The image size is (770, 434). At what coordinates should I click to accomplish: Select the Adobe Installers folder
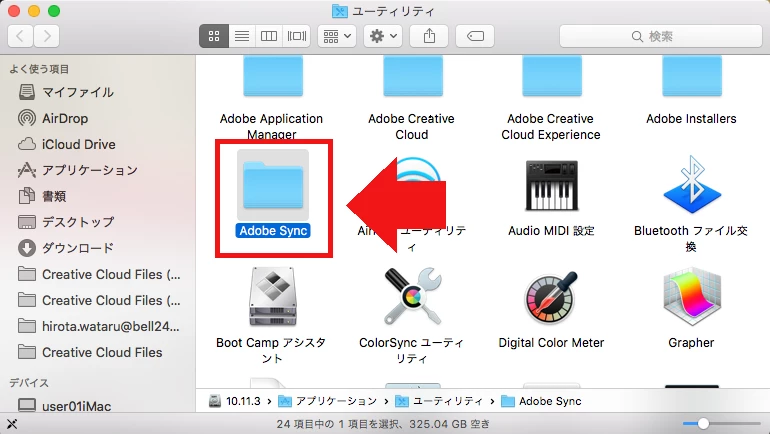coord(692,76)
